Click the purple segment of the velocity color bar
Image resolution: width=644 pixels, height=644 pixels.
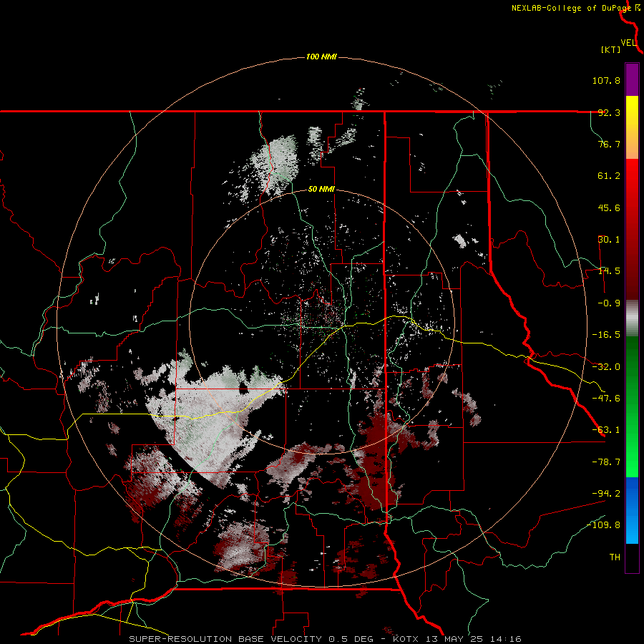632,79
